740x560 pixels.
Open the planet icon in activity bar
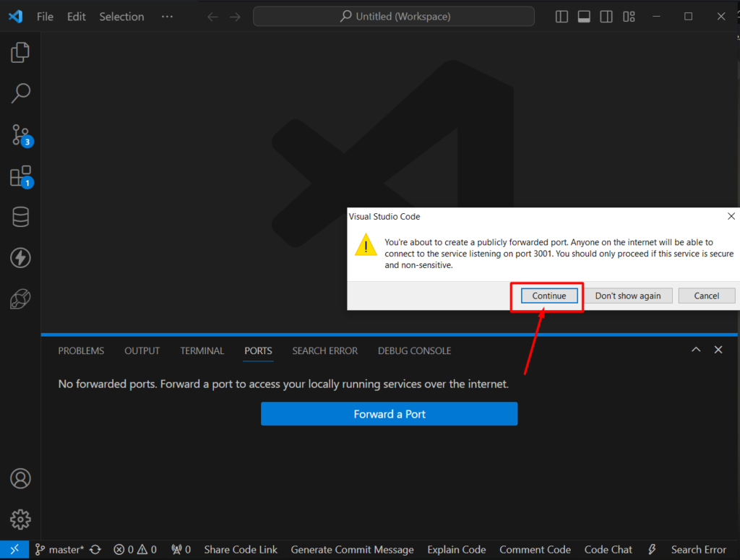20,298
